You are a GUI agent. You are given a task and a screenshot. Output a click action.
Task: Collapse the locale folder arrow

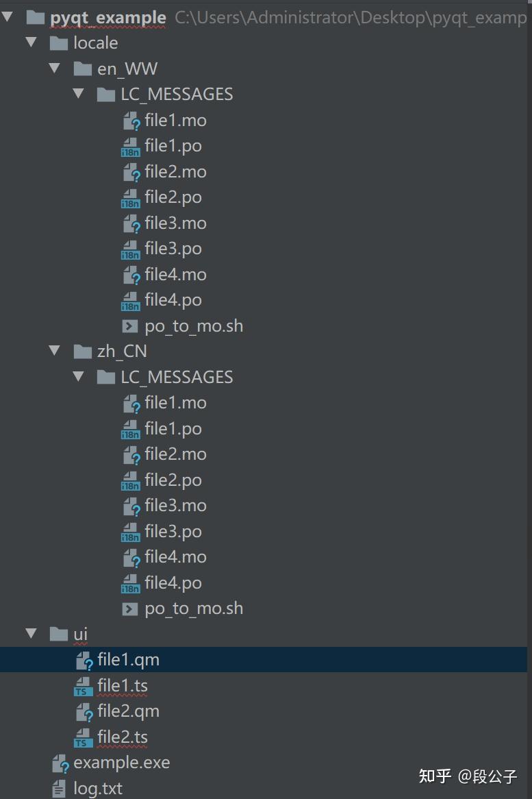coord(31,42)
